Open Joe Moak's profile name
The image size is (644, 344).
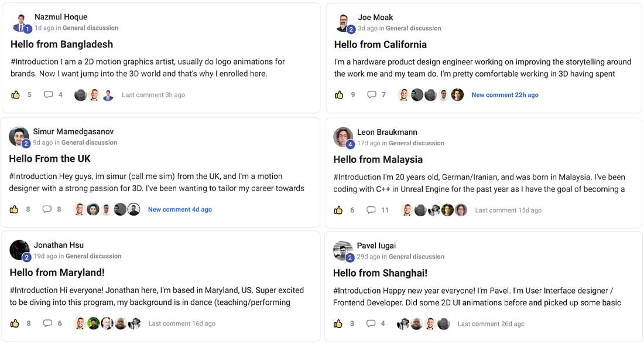(375, 17)
